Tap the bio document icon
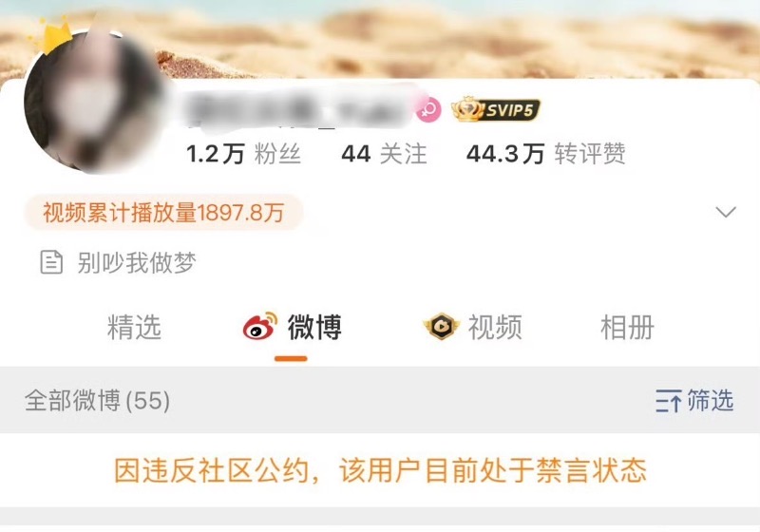The height and width of the screenshot is (532, 760). click(x=51, y=262)
